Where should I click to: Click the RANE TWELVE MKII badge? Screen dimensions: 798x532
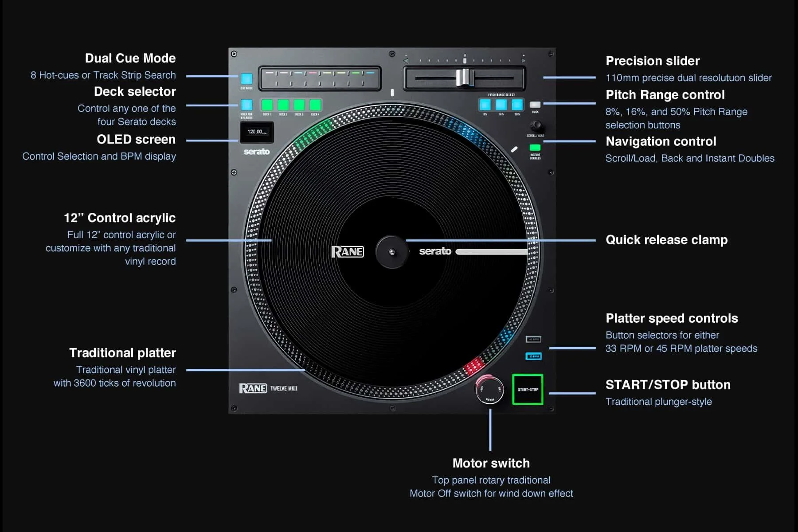[x=268, y=388]
